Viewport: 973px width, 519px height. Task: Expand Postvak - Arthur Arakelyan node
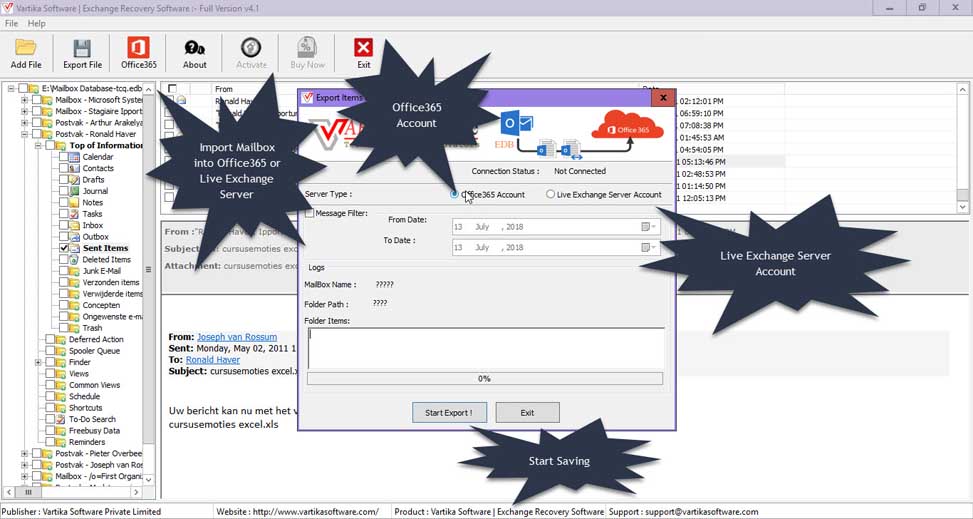pos(25,123)
